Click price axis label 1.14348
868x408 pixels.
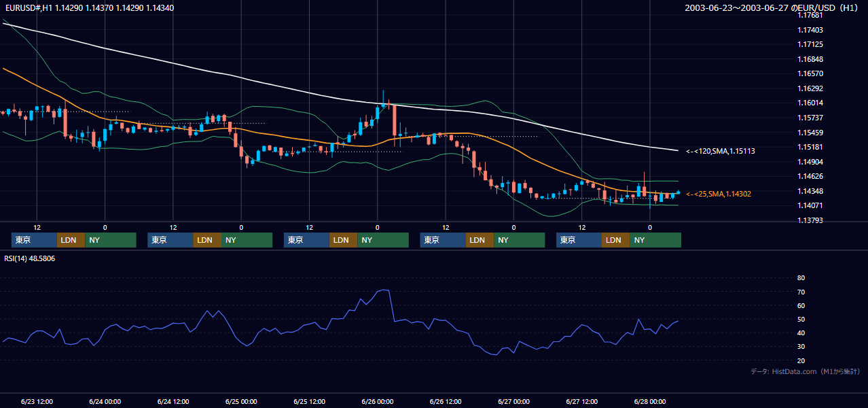pyautogui.click(x=810, y=191)
